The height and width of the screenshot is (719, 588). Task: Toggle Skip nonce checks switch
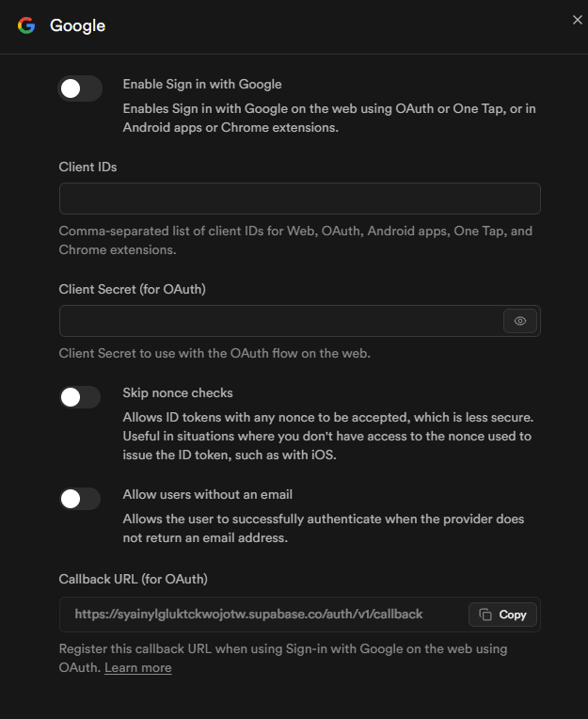pyautogui.click(x=80, y=397)
